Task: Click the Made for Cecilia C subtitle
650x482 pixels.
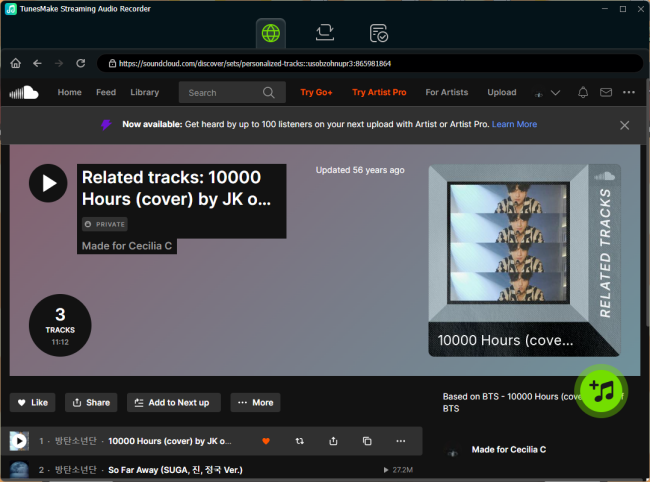Action: (x=127, y=246)
